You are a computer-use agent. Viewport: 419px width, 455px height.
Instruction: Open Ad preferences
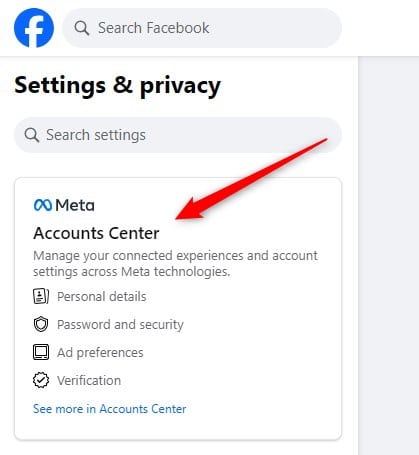100,353
